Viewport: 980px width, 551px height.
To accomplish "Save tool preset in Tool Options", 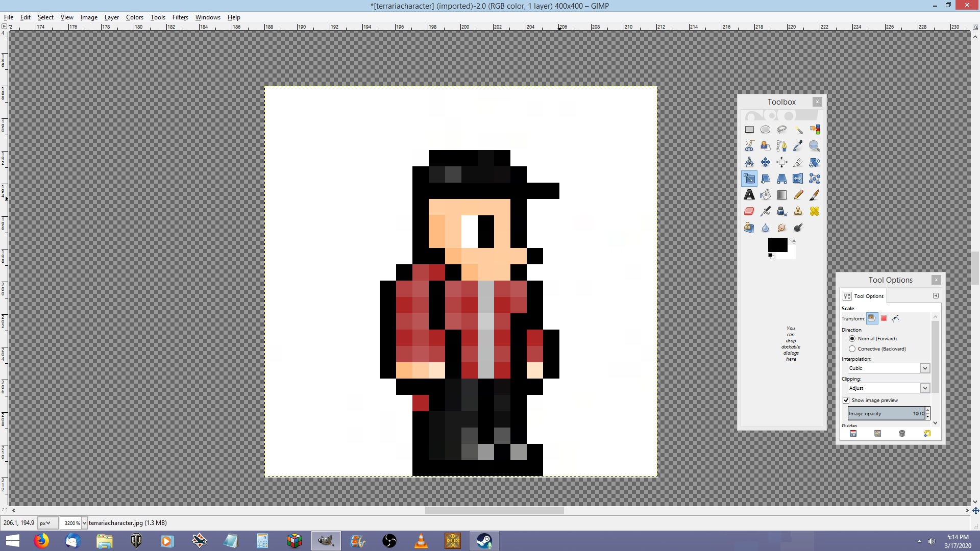I will 853,434.
